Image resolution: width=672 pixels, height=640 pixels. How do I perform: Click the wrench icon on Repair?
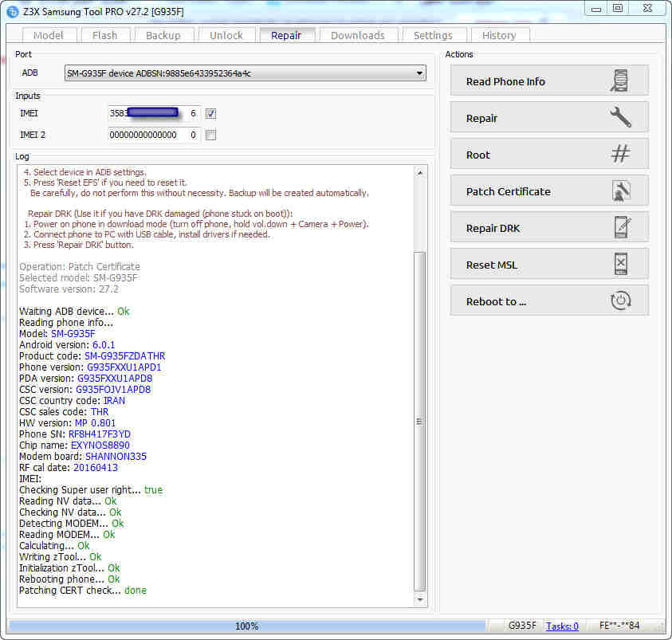[620, 117]
